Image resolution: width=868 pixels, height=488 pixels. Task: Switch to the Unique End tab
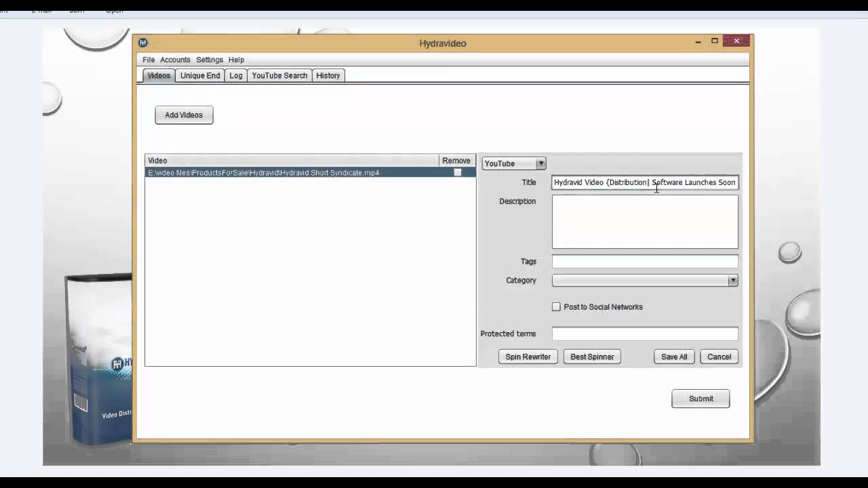click(200, 75)
